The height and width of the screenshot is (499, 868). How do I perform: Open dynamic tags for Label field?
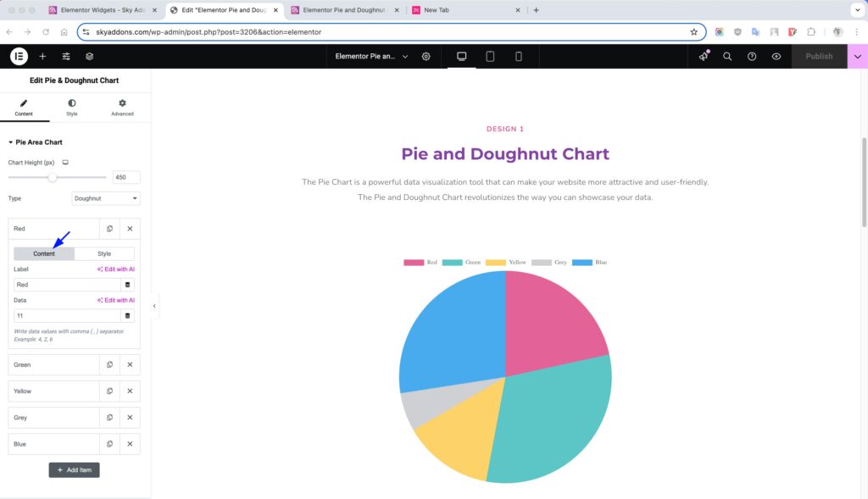coord(127,285)
